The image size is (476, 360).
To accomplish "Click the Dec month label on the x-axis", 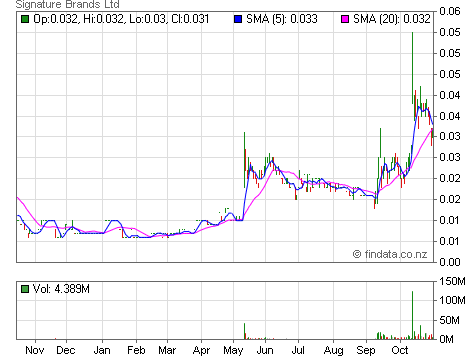I will pyautogui.click(x=66, y=350).
